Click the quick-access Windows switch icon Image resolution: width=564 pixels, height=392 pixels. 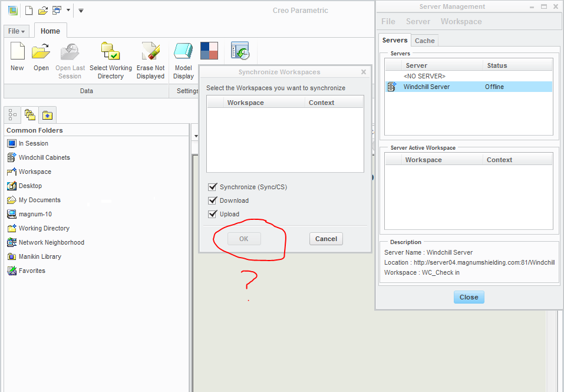pos(57,11)
